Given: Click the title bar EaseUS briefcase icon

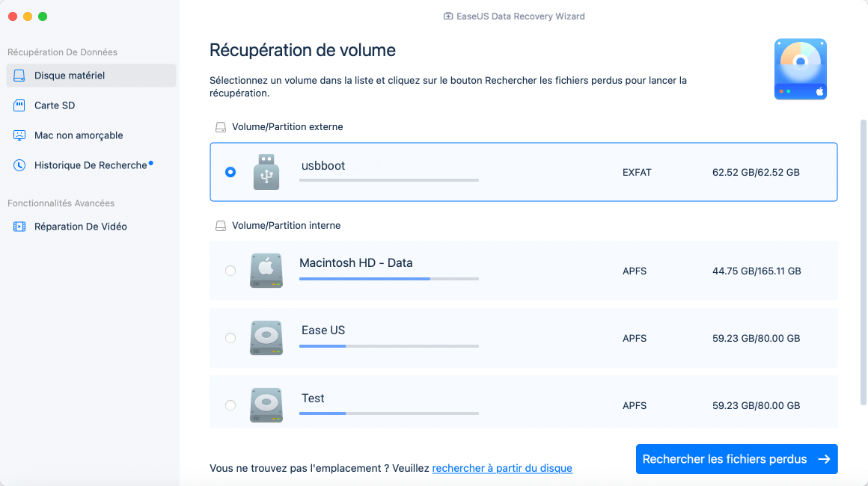Looking at the screenshot, I should (447, 16).
